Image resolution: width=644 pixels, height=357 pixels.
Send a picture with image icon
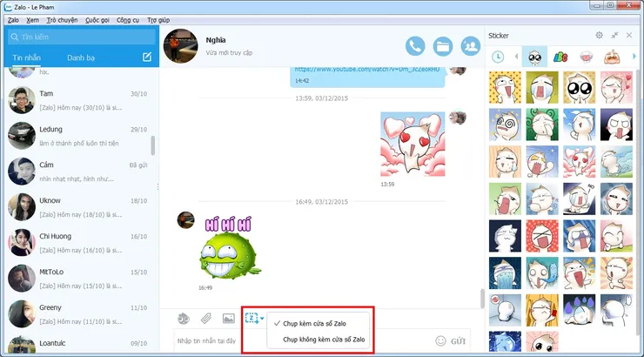point(228,319)
